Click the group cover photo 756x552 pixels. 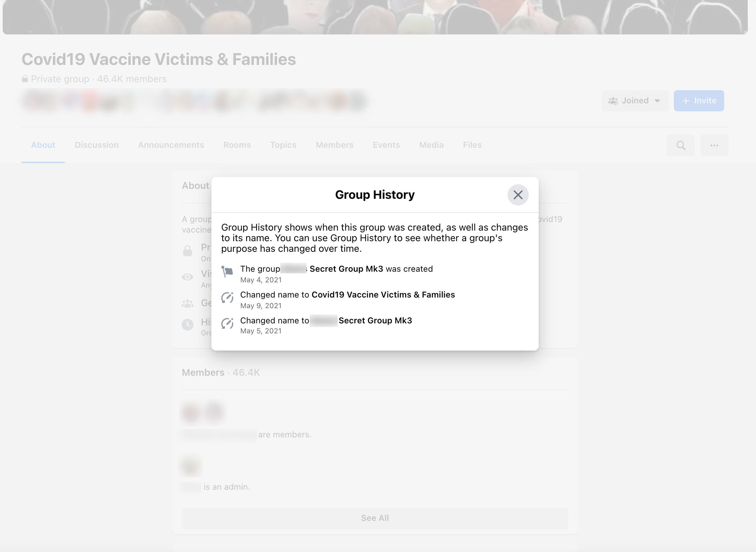[374, 17]
